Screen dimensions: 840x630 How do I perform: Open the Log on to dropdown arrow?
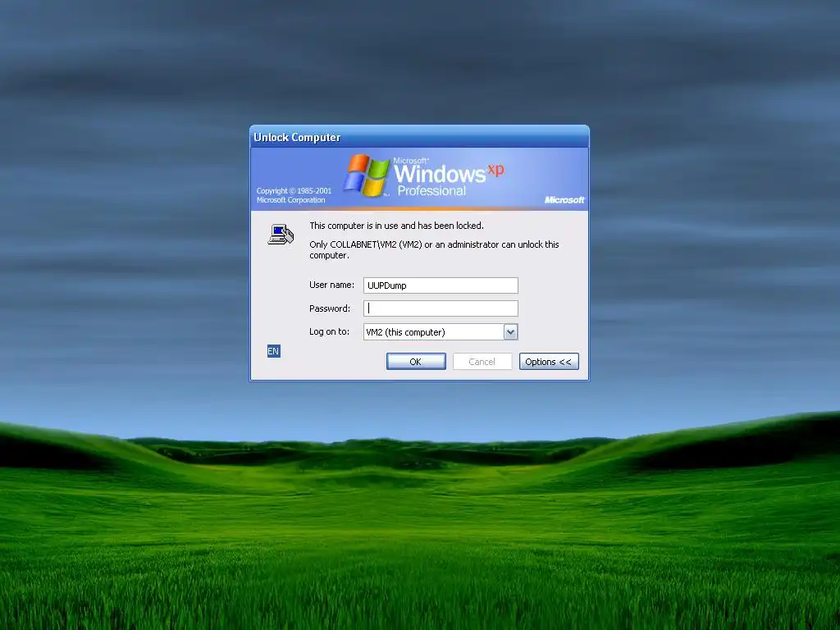[x=510, y=332]
